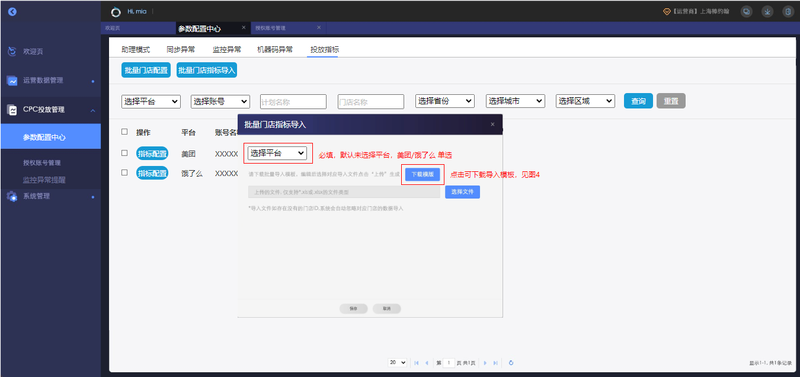Open the 授权账号管理 page tab
Viewport: 800px width, 377px height.
click(x=270, y=28)
